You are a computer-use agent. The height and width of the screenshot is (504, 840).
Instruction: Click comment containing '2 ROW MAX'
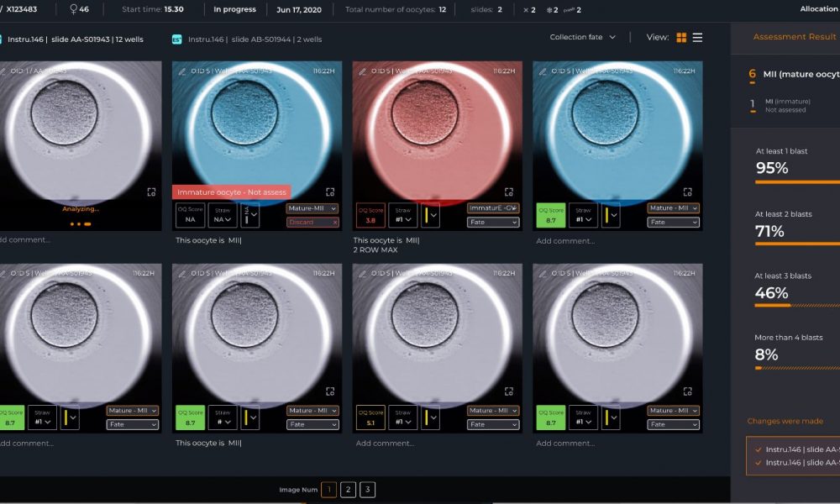(x=386, y=245)
